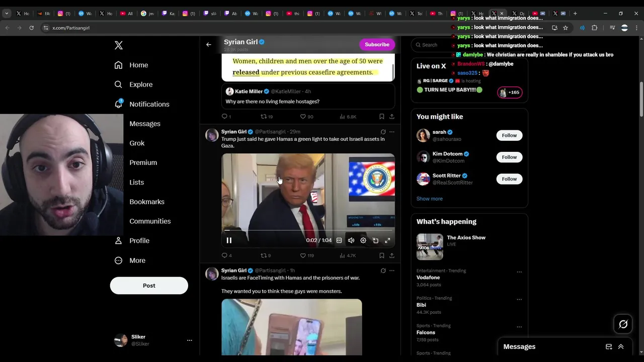This screenshot has height=362, width=644.
Task: Click the +165 listeners badge
Action: point(510,93)
